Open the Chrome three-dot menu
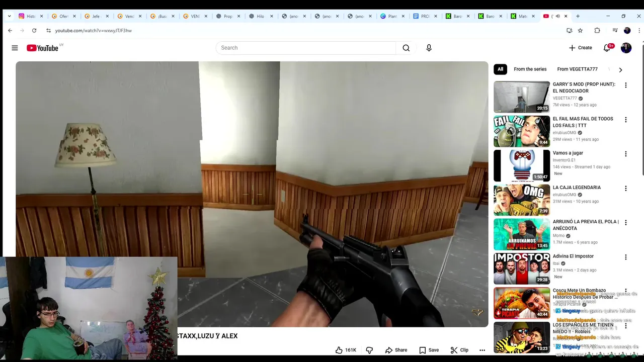 point(639,31)
